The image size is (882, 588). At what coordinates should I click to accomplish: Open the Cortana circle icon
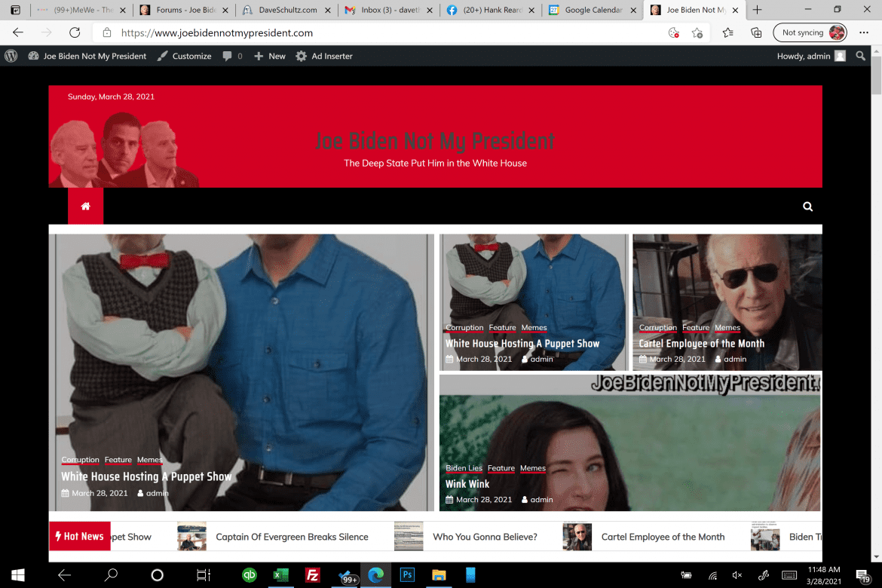click(158, 574)
